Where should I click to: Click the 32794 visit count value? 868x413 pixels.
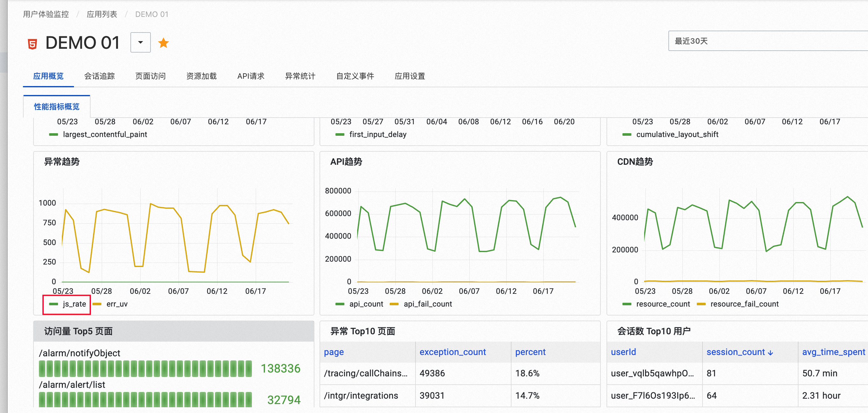point(284,400)
